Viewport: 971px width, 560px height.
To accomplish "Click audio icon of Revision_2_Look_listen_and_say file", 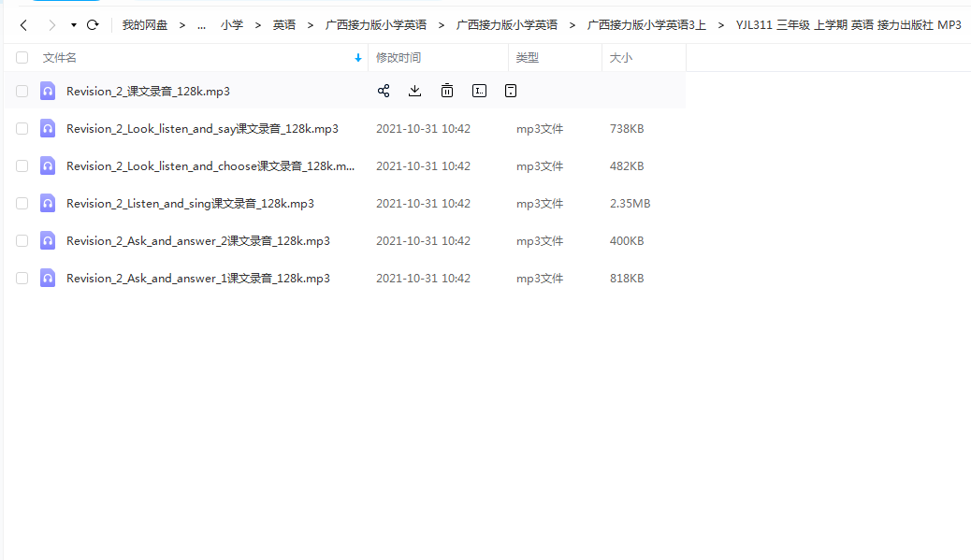I will click(48, 129).
